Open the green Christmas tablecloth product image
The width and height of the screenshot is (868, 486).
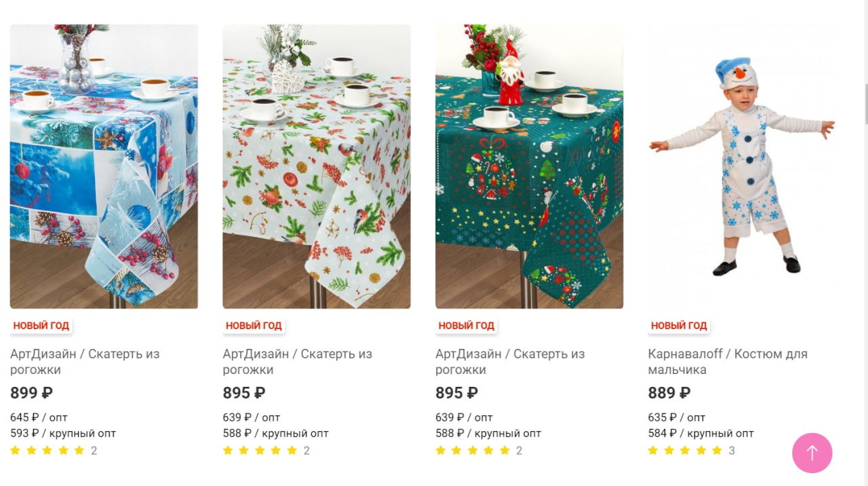tap(529, 166)
